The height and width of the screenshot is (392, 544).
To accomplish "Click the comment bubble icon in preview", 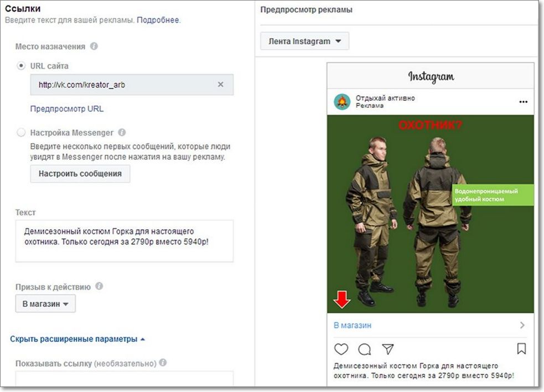I will point(364,349).
